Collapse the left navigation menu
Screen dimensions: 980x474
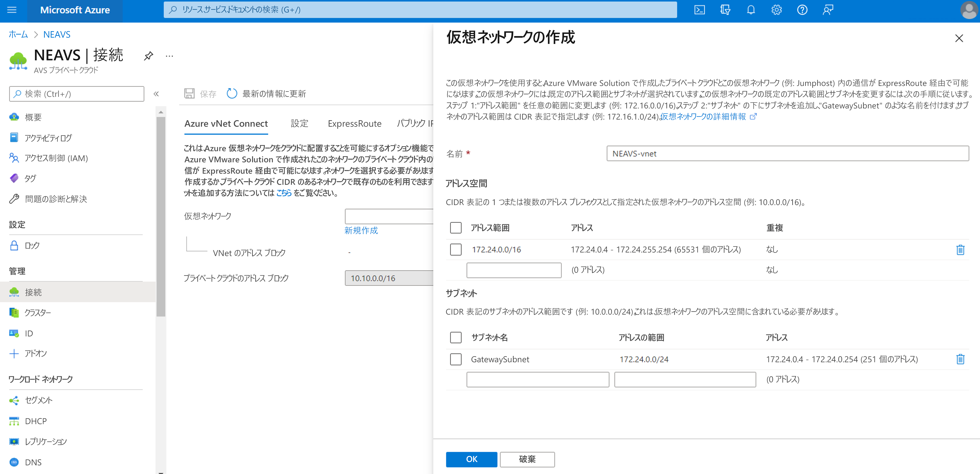coord(156,94)
